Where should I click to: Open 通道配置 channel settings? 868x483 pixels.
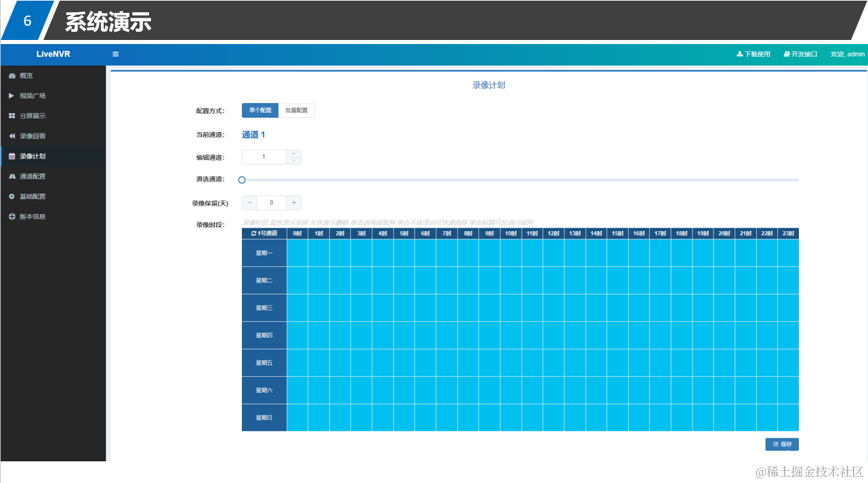(53, 176)
